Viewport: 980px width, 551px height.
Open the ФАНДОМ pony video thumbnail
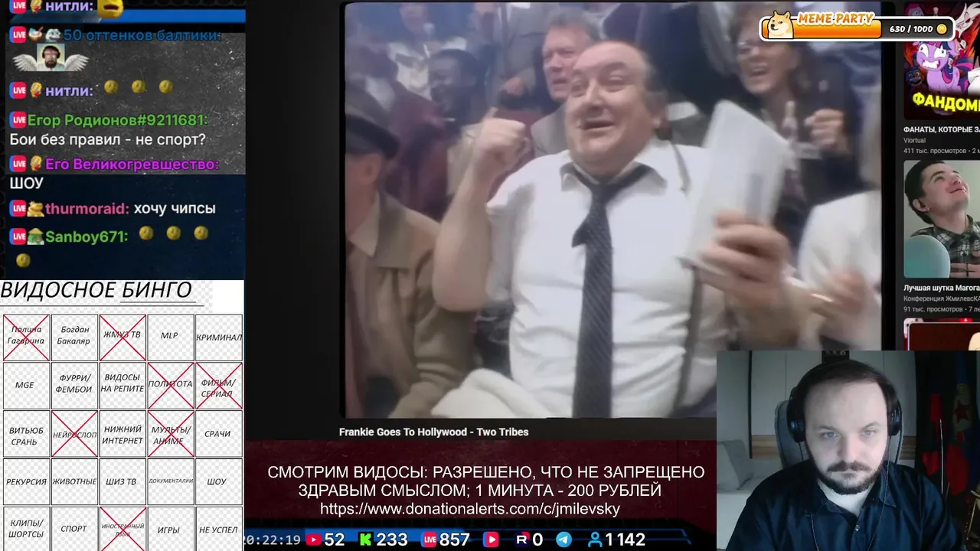[x=942, y=61]
